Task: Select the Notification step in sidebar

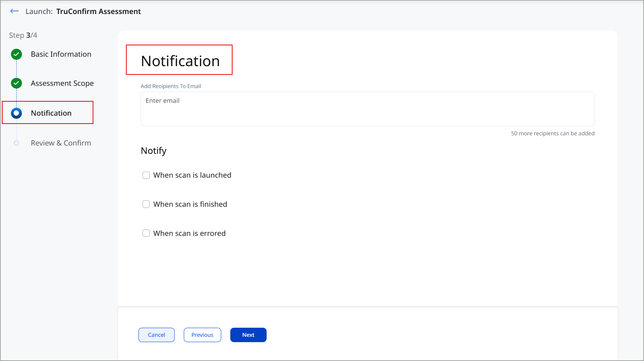Action: (51, 113)
